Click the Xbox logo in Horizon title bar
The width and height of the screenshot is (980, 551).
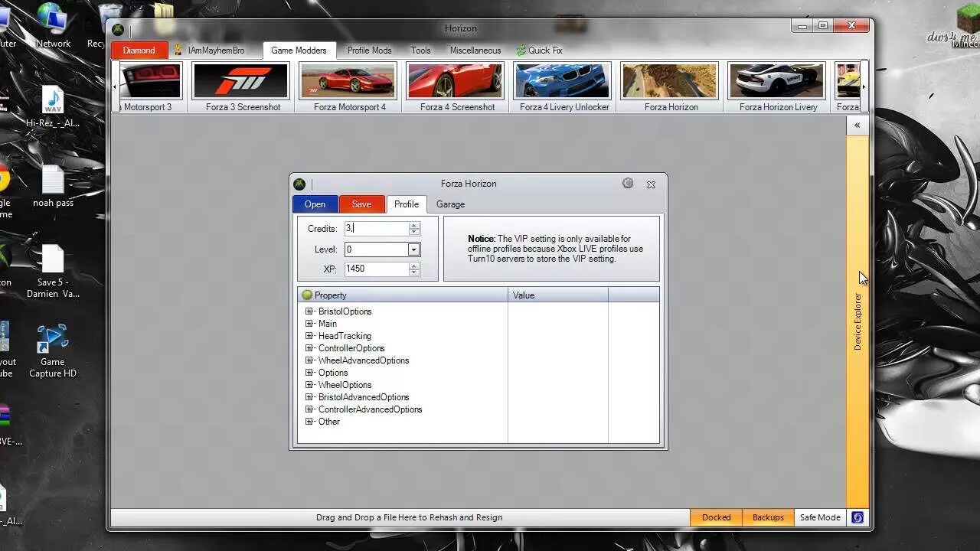[118, 30]
